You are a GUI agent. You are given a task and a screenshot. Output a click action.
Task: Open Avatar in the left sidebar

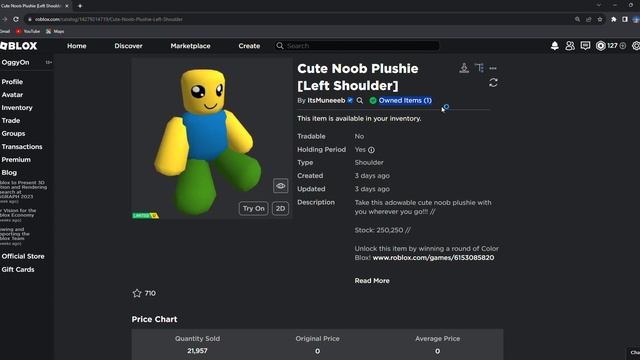tap(12, 95)
